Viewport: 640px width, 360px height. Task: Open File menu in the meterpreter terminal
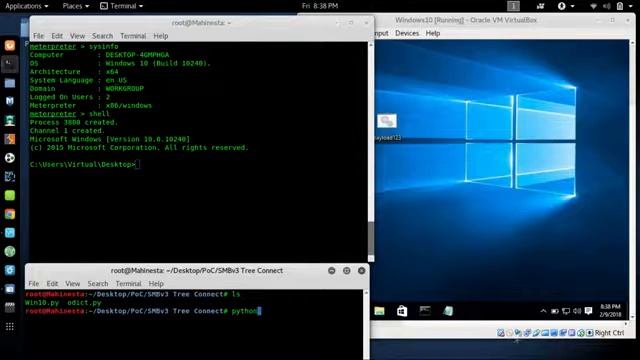[38, 36]
